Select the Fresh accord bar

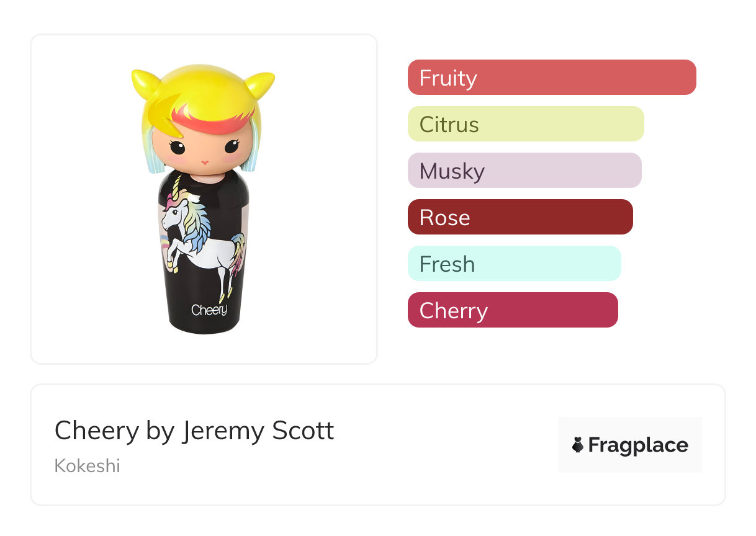tap(514, 264)
